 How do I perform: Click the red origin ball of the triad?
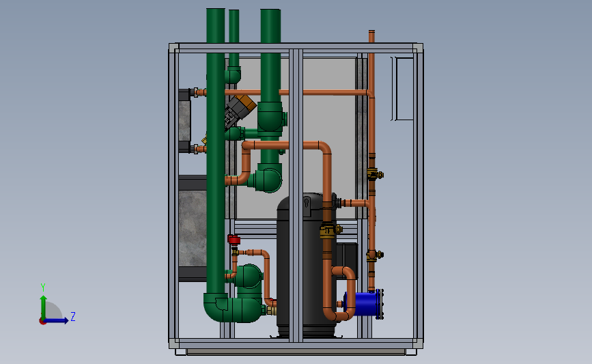(42, 322)
